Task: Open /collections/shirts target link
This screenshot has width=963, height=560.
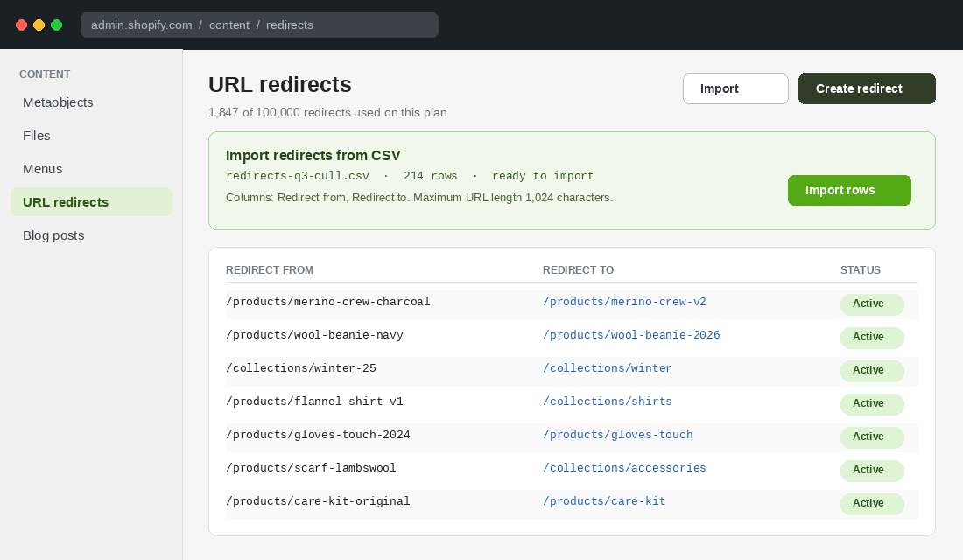Action: (x=607, y=401)
